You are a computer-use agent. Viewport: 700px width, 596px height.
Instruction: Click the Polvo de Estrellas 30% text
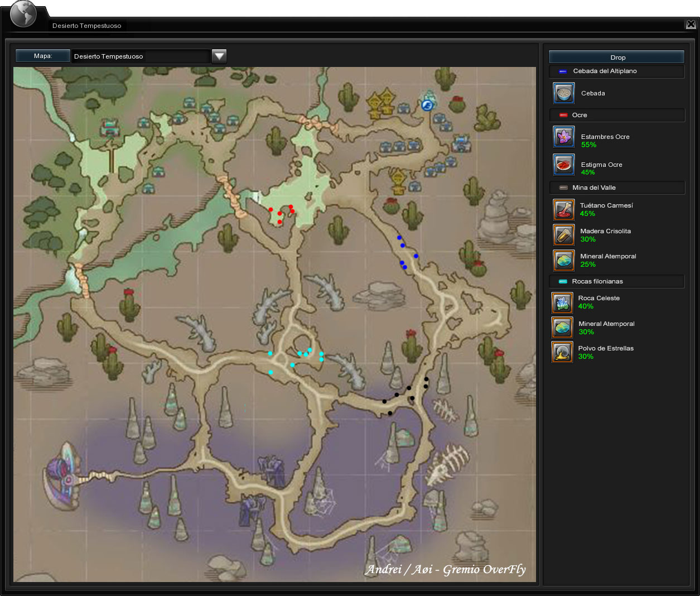coord(606,352)
